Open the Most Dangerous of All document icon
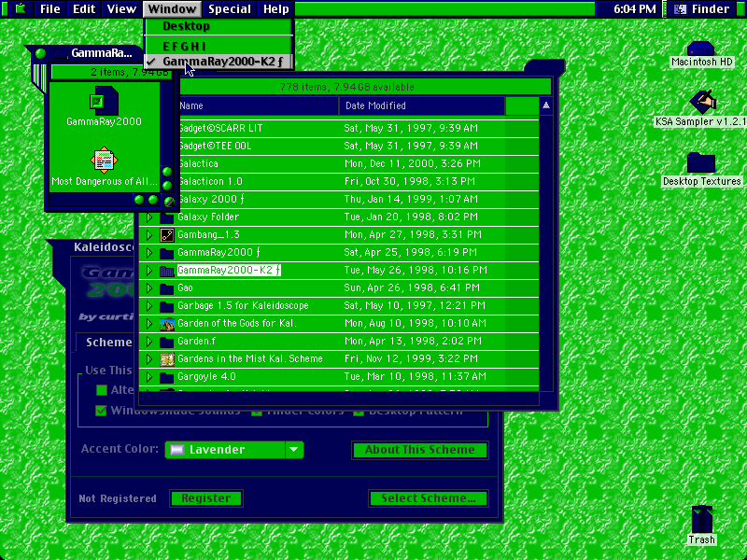Image resolution: width=747 pixels, height=560 pixels. point(104,160)
